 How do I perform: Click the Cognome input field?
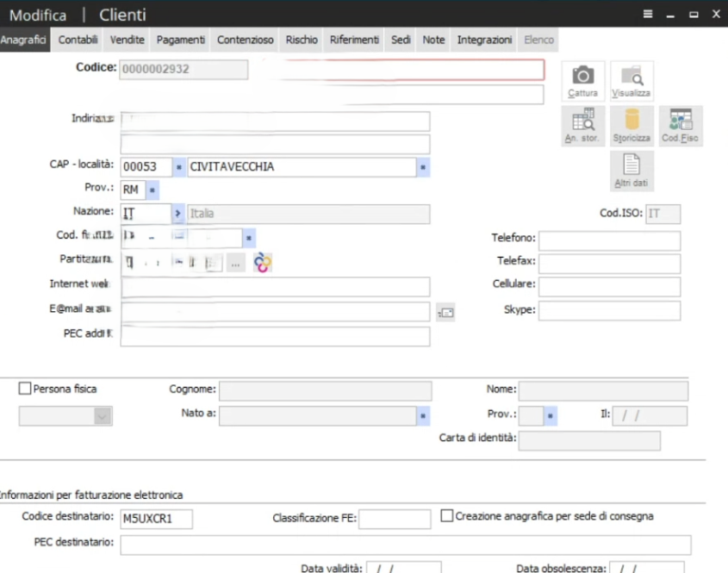coord(325,391)
